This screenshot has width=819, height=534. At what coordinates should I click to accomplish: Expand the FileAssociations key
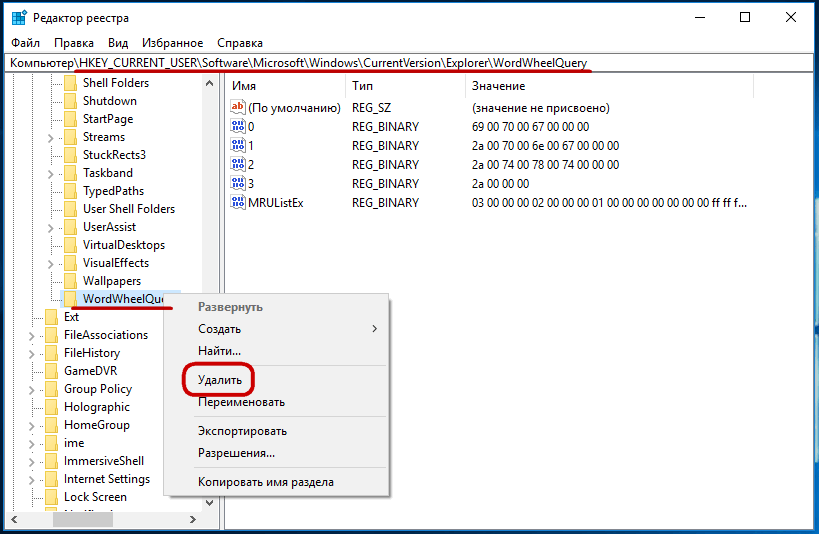[32, 336]
